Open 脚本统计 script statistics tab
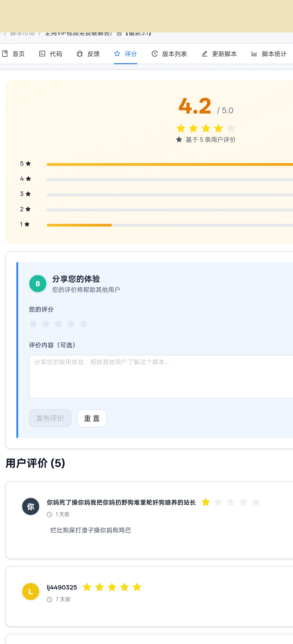293x644 pixels. pyautogui.click(x=269, y=54)
